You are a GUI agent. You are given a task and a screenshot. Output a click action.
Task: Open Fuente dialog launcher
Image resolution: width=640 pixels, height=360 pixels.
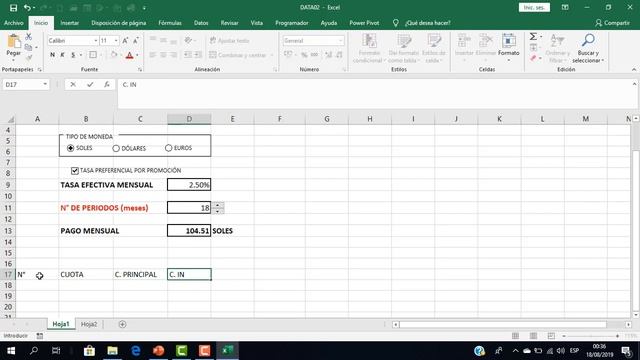tap(140, 70)
